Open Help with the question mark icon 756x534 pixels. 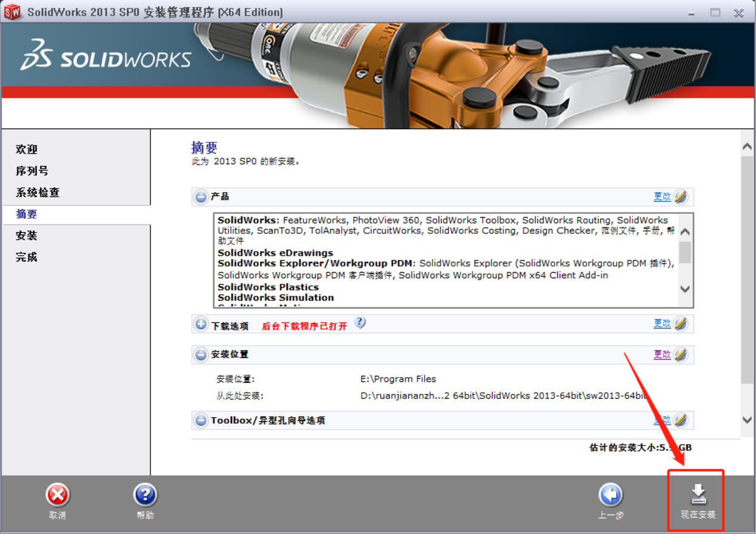click(x=145, y=495)
